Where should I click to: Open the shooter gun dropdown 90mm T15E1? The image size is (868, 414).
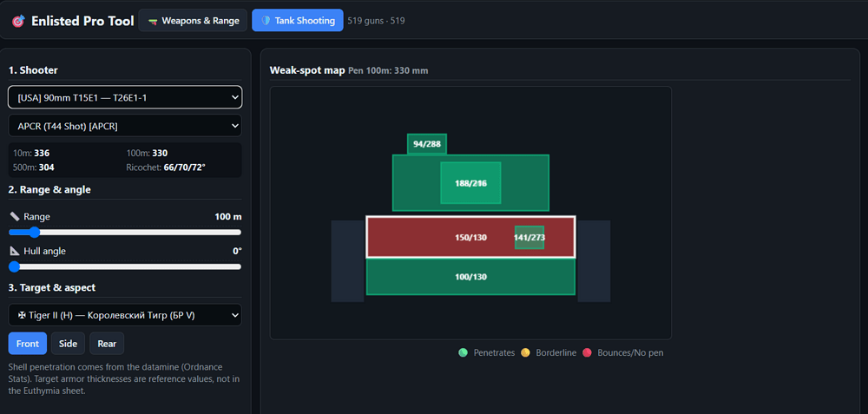pos(125,97)
